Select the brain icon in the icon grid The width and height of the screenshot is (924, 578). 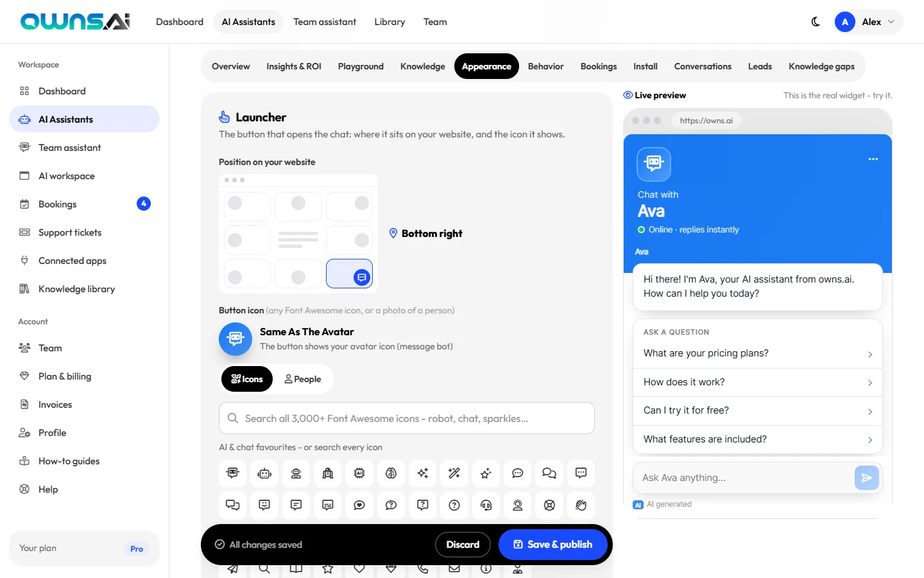391,473
